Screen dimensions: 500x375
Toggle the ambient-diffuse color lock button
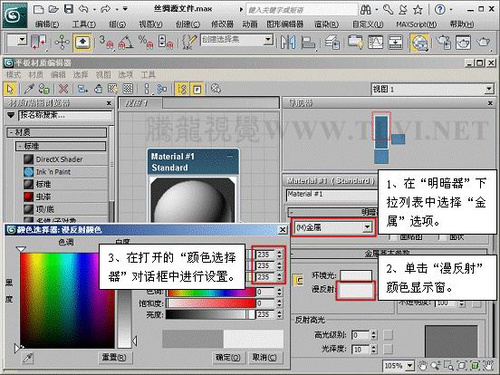click(299, 281)
